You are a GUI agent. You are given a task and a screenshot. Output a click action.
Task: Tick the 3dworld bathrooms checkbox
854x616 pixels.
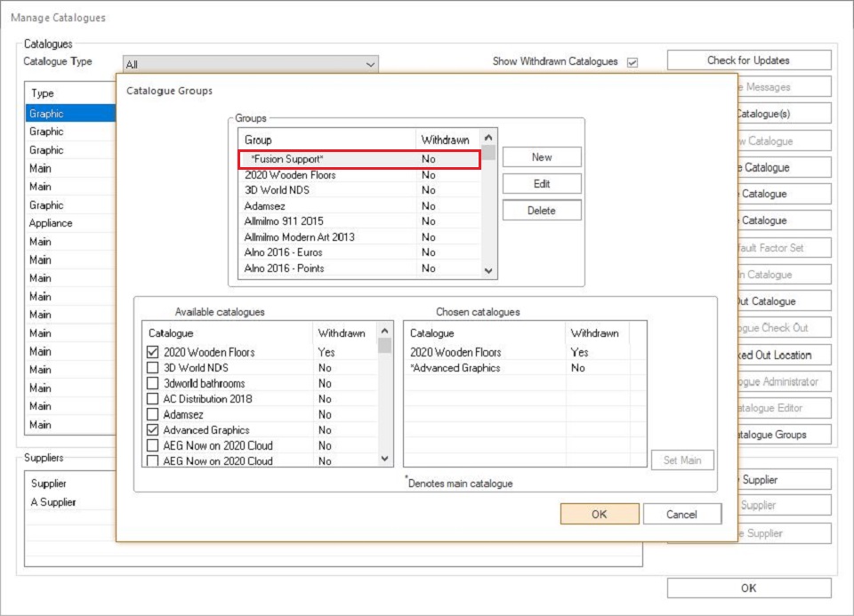pyautogui.click(x=152, y=383)
